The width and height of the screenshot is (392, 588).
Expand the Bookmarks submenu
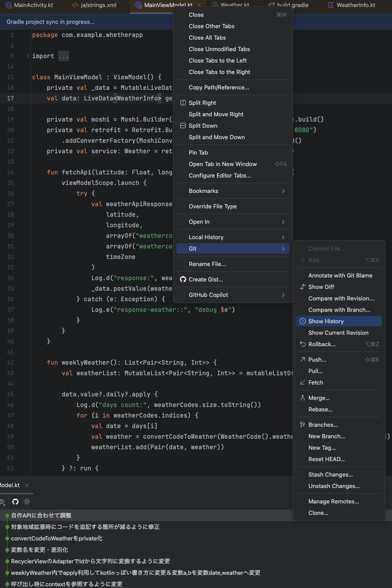pyautogui.click(x=283, y=191)
